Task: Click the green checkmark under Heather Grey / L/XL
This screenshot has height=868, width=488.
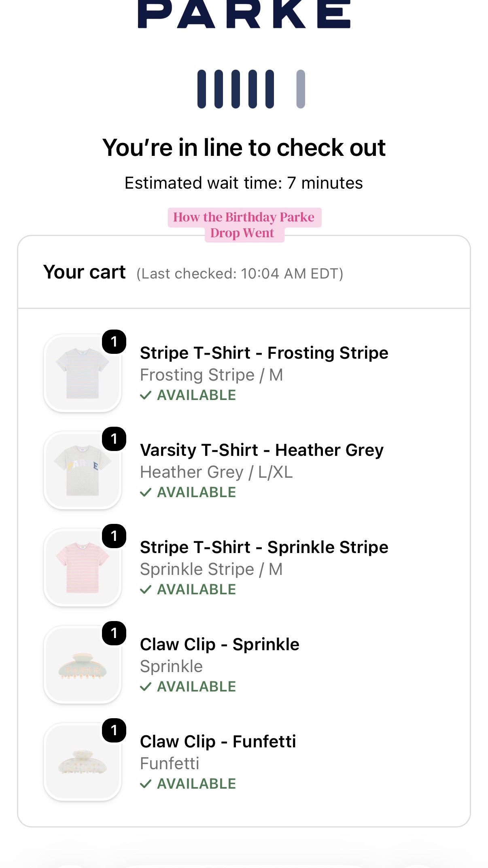Action: click(x=146, y=492)
